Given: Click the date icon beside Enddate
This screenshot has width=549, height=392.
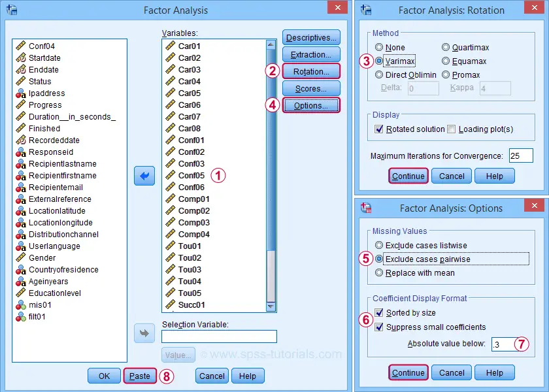Looking at the screenshot, I should pos(21,69).
